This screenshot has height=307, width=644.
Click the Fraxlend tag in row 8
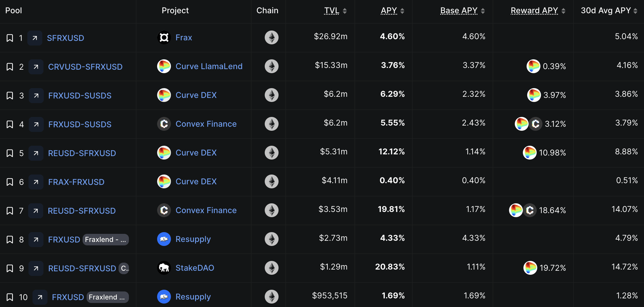pos(105,240)
